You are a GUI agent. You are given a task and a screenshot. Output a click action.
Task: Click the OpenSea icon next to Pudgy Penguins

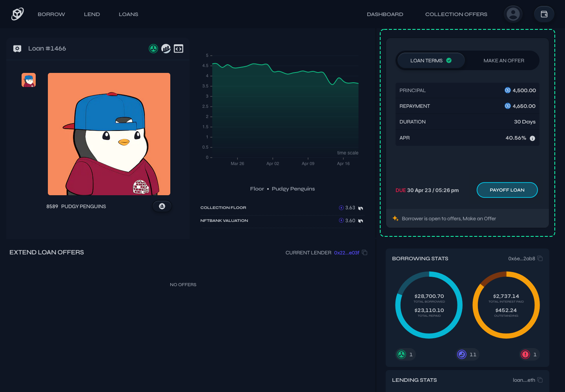click(162, 206)
